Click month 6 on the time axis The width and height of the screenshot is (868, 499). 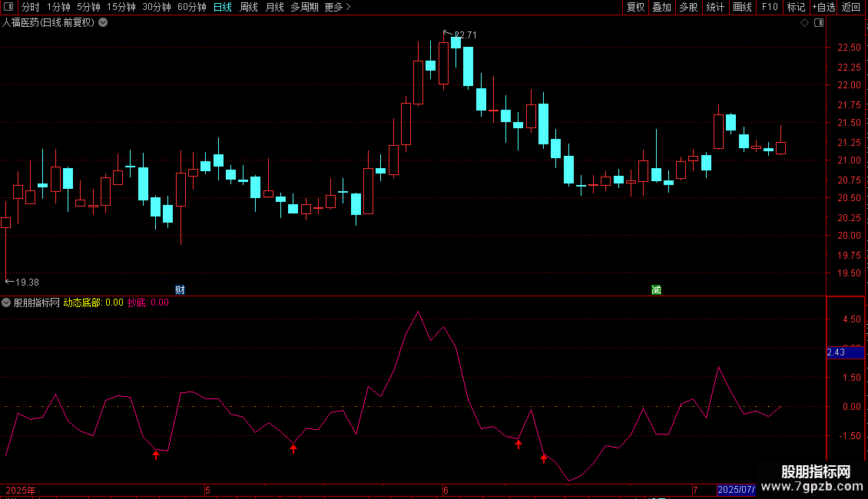(x=446, y=490)
